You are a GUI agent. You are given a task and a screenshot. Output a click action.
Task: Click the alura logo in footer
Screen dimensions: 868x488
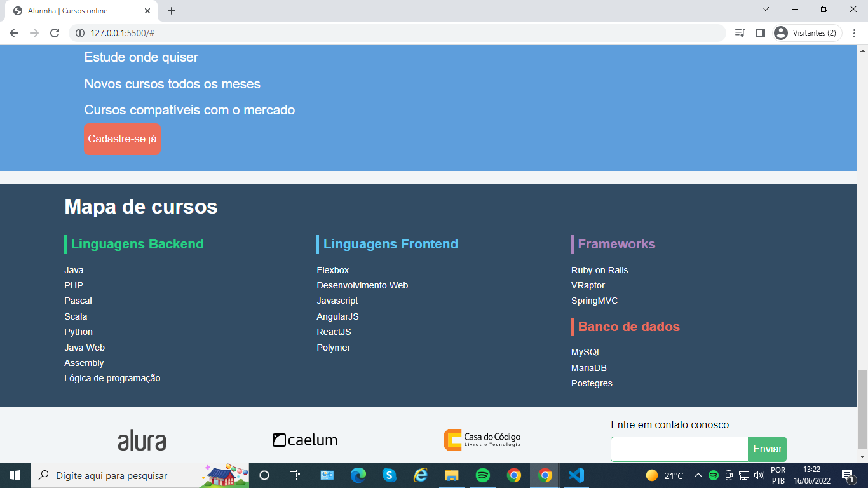point(142,440)
